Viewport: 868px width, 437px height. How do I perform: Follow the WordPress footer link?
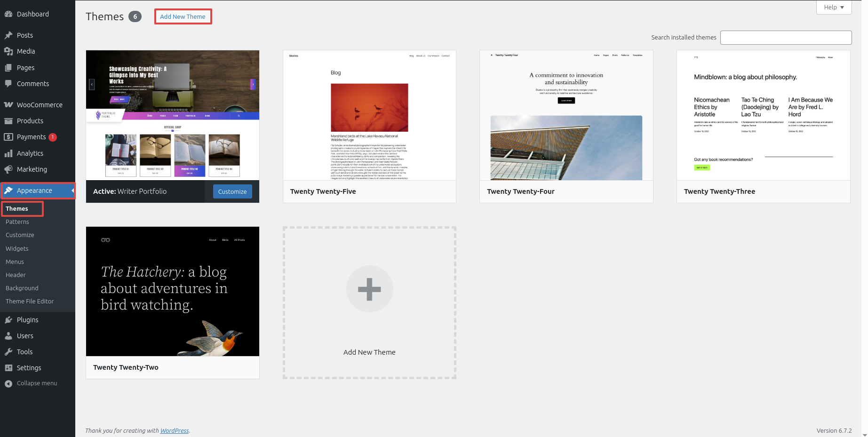click(x=175, y=430)
